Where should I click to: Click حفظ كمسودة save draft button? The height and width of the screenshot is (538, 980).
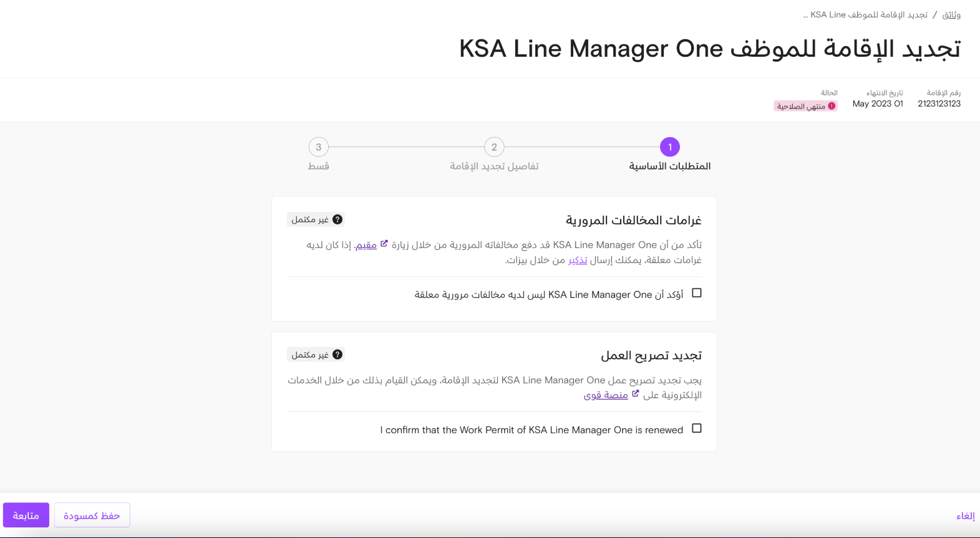(x=92, y=515)
